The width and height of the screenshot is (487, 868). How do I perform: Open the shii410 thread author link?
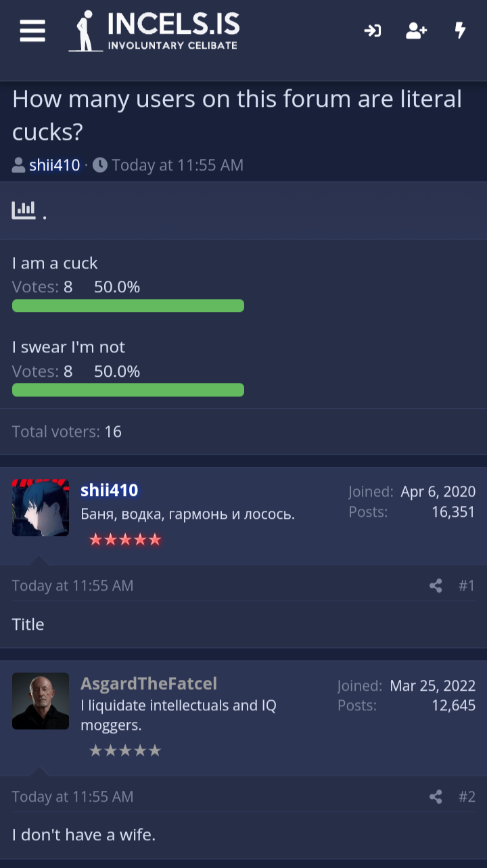(54, 165)
